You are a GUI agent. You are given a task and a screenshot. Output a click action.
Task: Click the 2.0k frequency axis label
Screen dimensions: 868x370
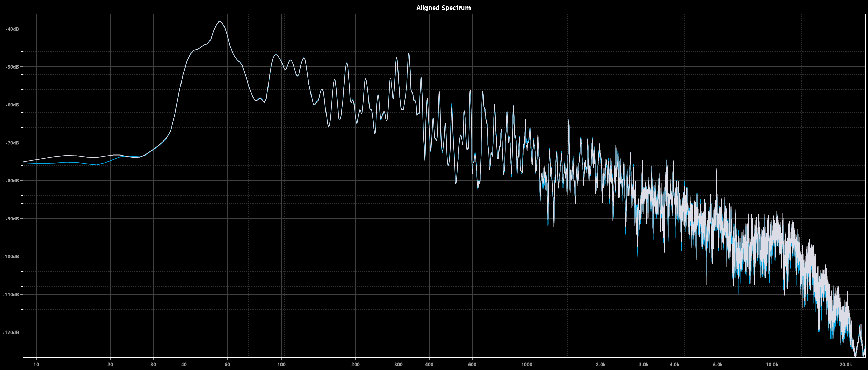pyautogui.click(x=601, y=364)
